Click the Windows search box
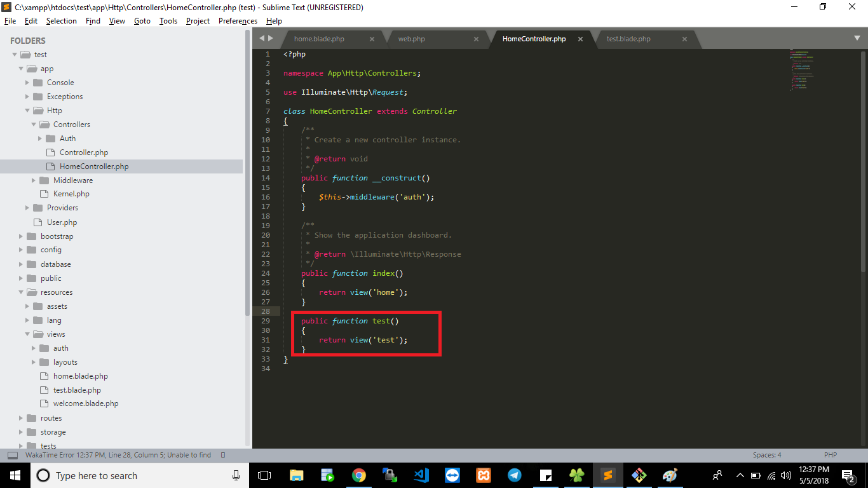The width and height of the screenshot is (868, 488). tap(139, 475)
